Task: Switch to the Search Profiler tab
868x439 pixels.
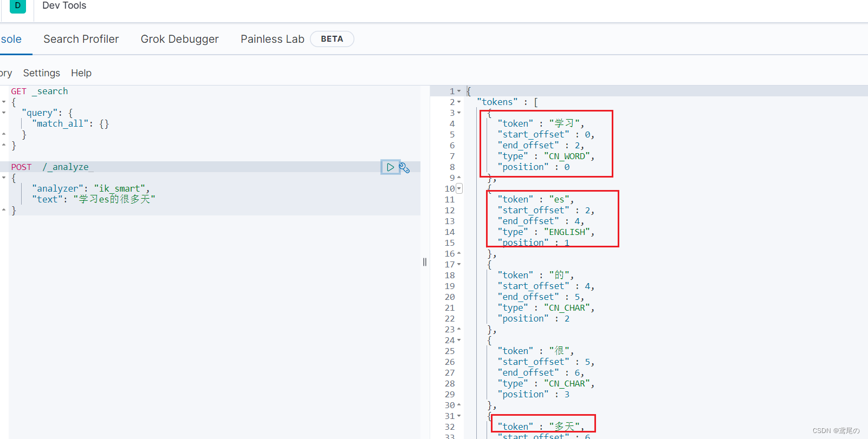Action: (81, 39)
